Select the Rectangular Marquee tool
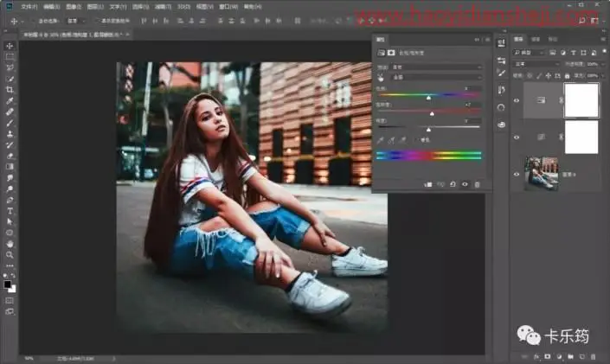 click(x=10, y=57)
